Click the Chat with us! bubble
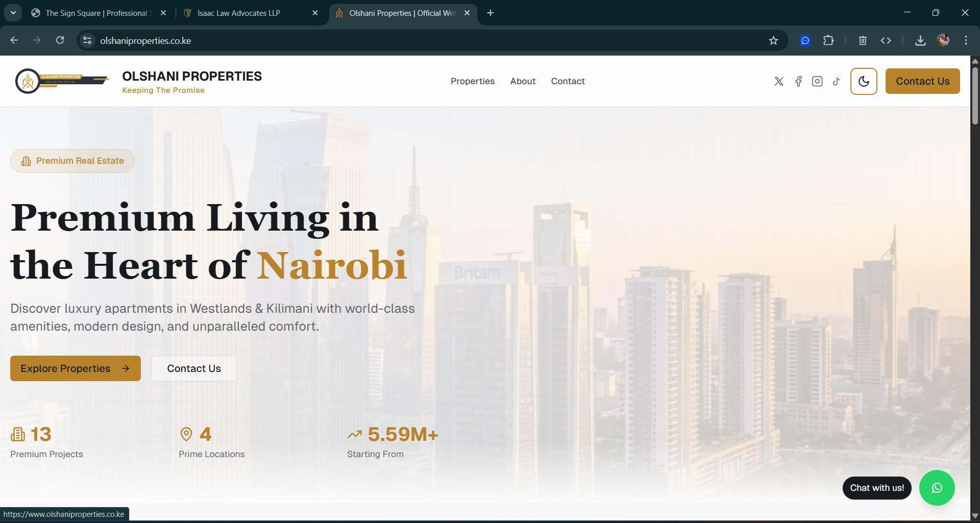The image size is (980, 523). pyautogui.click(x=877, y=488)
